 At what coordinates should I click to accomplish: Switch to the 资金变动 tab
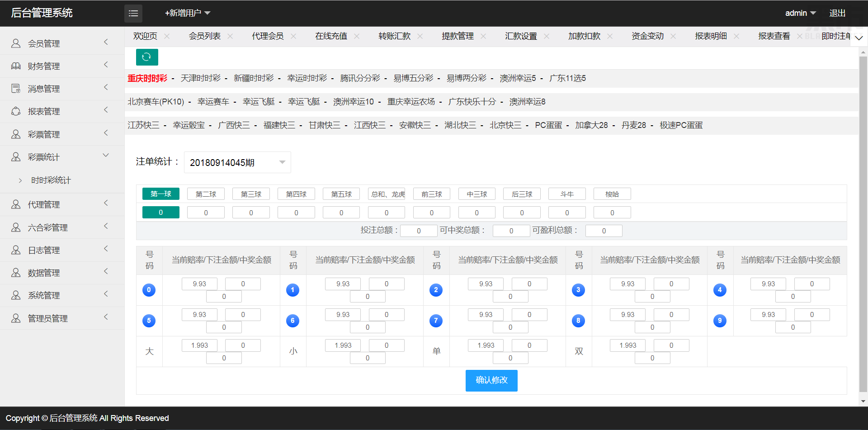click(x=647, y=36)
